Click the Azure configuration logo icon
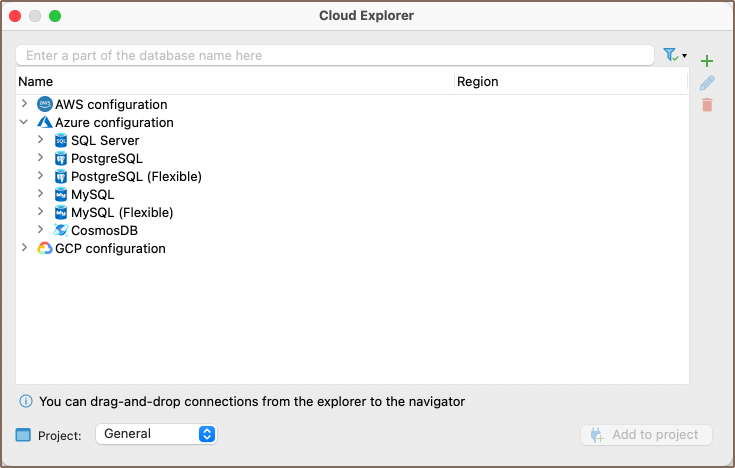735x468 pixels. [x=44, y=123]
